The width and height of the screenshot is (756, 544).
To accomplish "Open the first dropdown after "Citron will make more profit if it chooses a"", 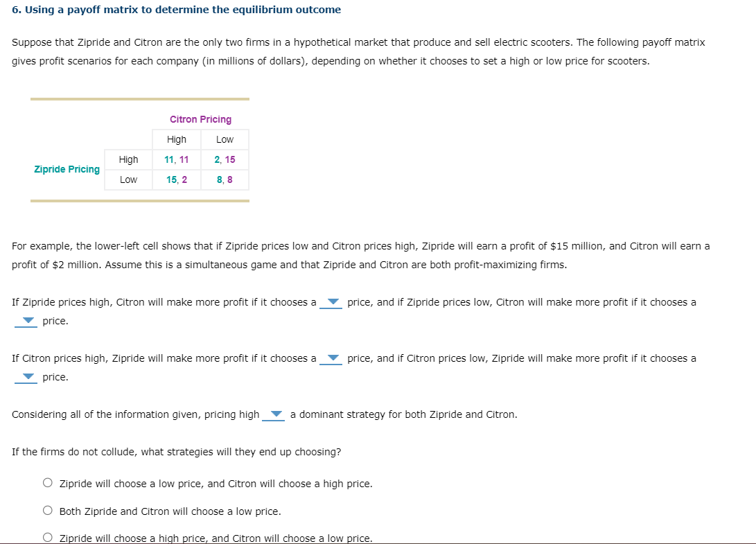I will point(333,302).
